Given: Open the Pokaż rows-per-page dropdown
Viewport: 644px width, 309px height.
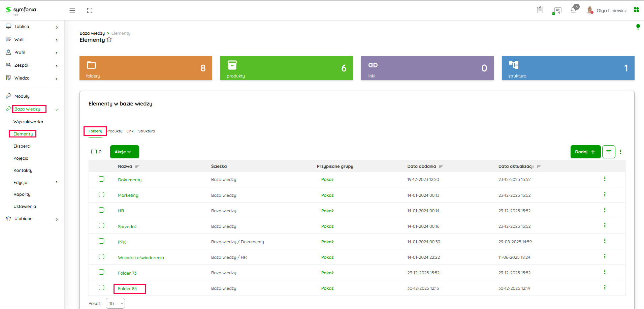Looking at the screenshot, I should click(115, 303).
